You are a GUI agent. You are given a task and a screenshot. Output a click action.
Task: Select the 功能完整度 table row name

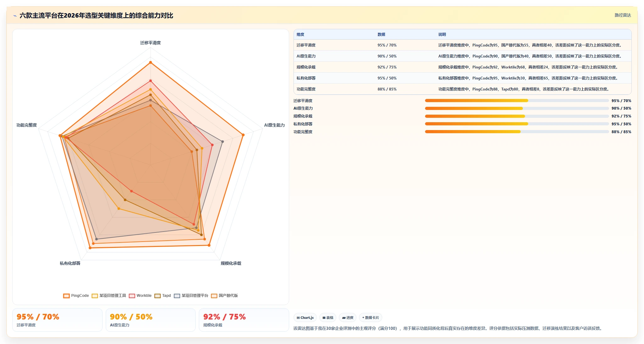click(306, 89)
